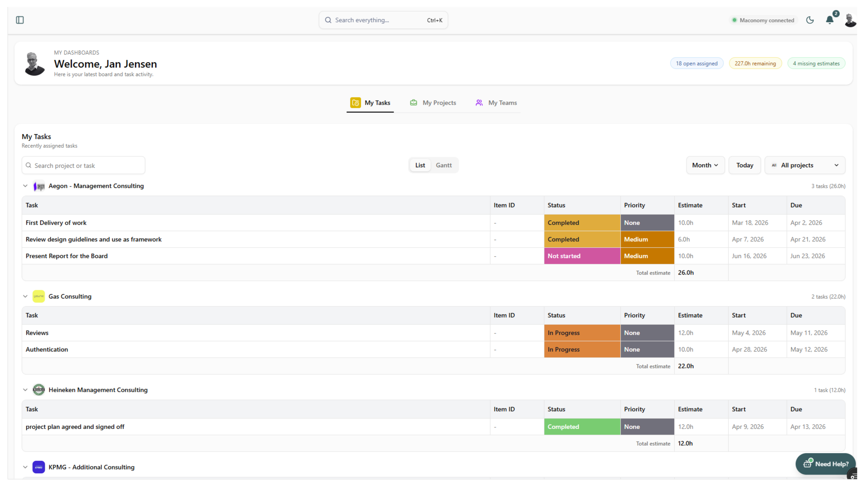Toggle the sidebar panel icon
Viewport: 868px width, 488px height.
(20, 20)
